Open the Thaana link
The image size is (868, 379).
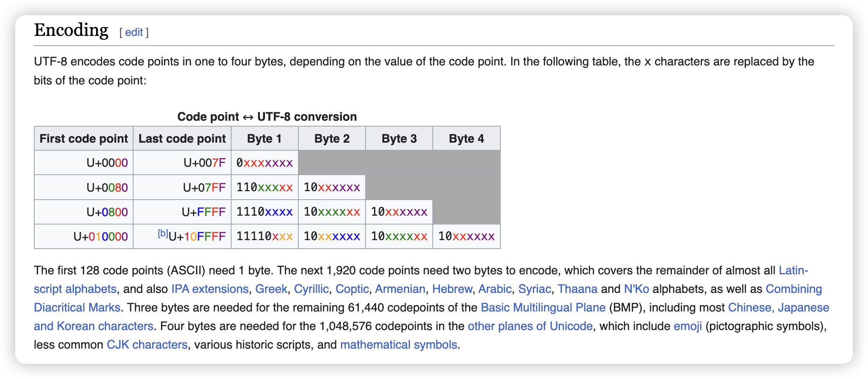pos(577,289)
